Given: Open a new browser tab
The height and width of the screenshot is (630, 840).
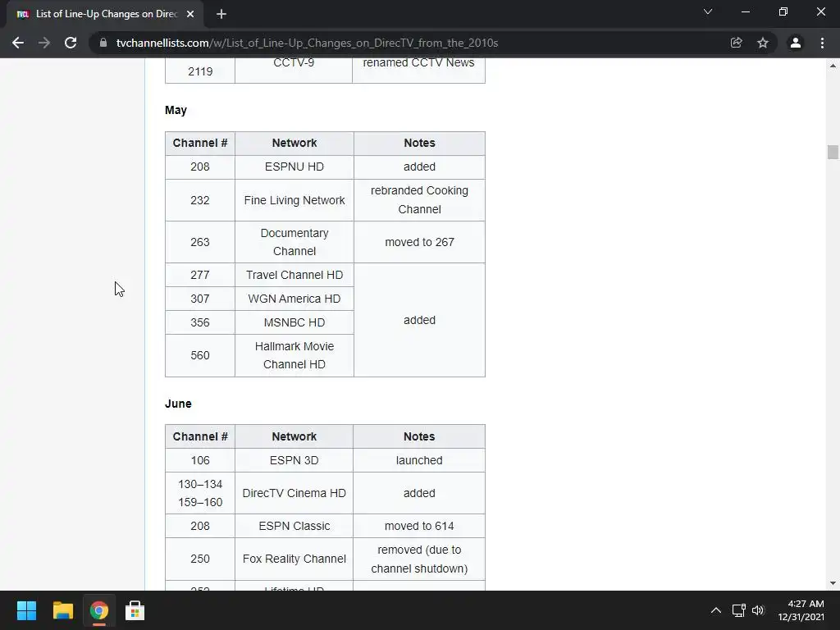Looking at the screenshot, I should (x=221, y=14).
